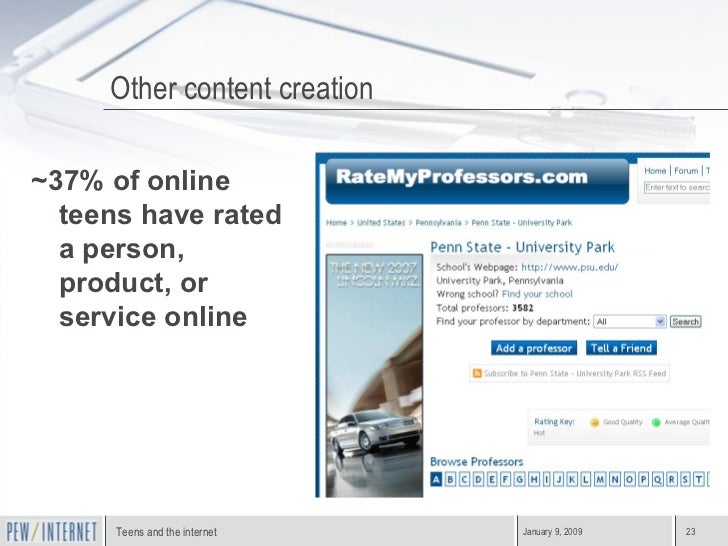
Task: Select letter I in Browse Professors
Action: pos(546,479)
